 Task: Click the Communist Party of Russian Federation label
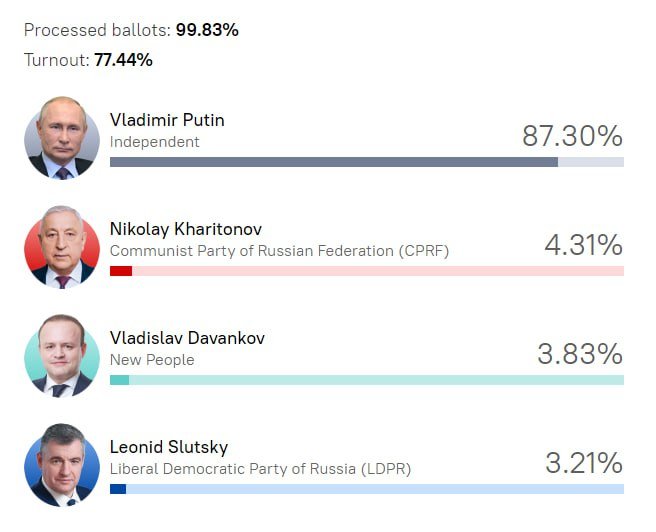click(279, 251)
